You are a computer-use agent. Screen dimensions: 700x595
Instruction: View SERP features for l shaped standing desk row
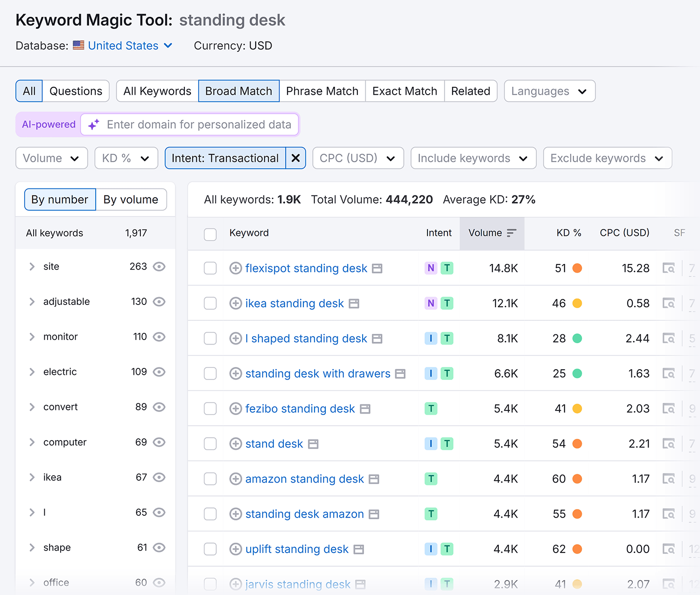pyautogui.click(x=669, y=339)
